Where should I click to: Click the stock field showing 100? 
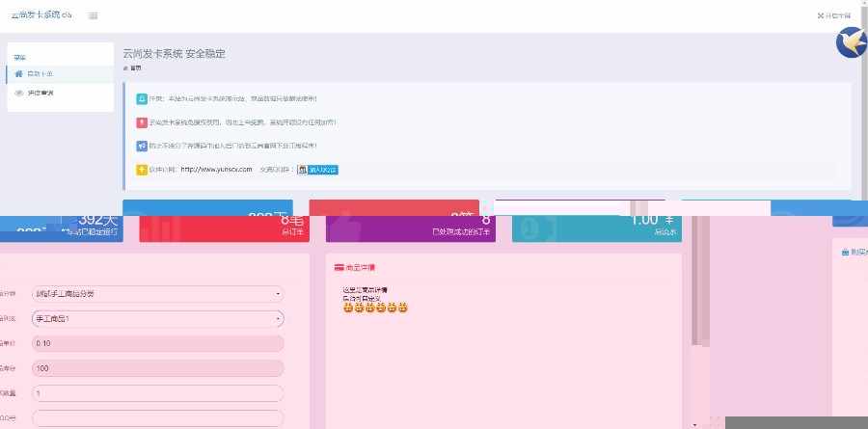click(158, 368)
